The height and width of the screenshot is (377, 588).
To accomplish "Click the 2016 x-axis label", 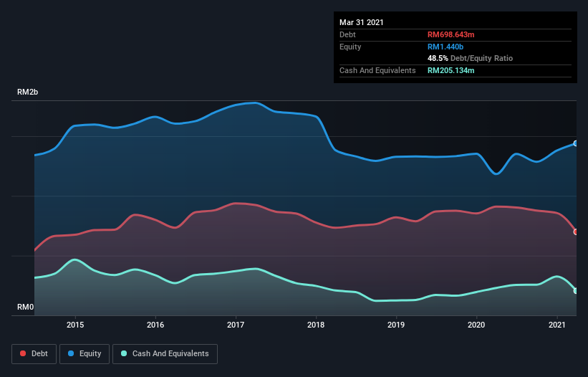I will tap(155, 325).
